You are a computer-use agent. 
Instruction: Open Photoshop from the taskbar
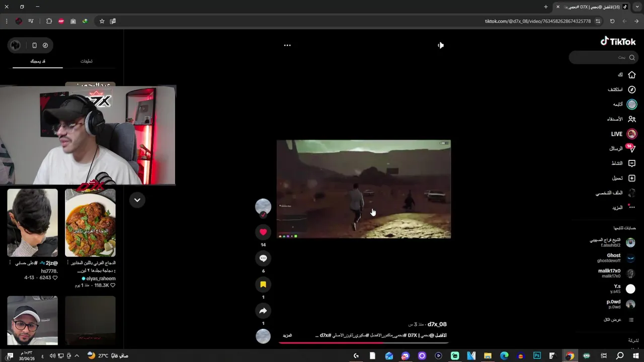[537, 356]
